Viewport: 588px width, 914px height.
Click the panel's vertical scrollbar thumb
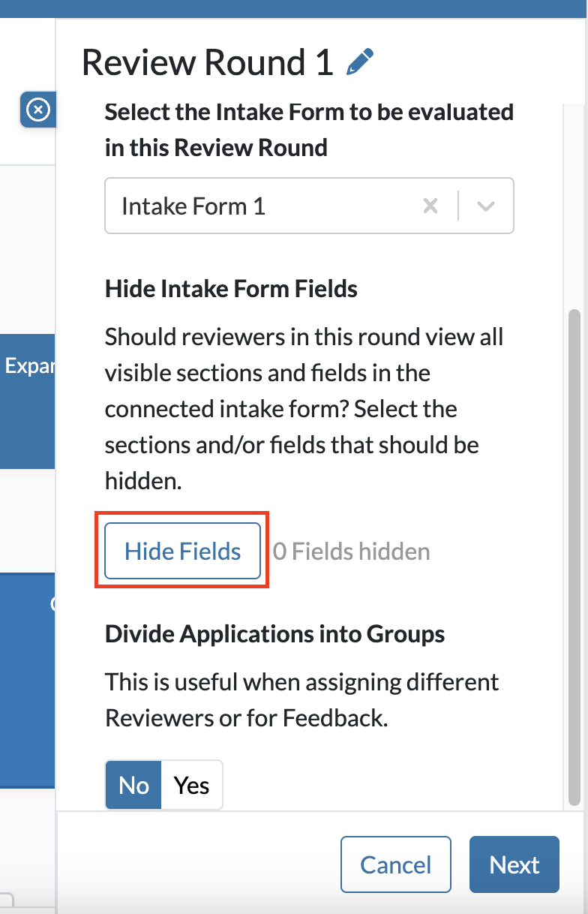pos(574,555)
